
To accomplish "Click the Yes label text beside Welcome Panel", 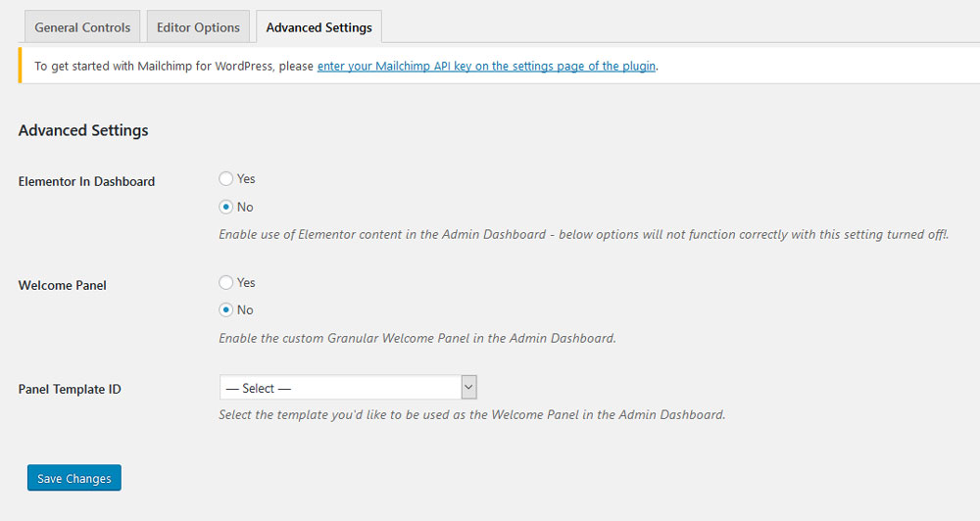I will (246, 282).
